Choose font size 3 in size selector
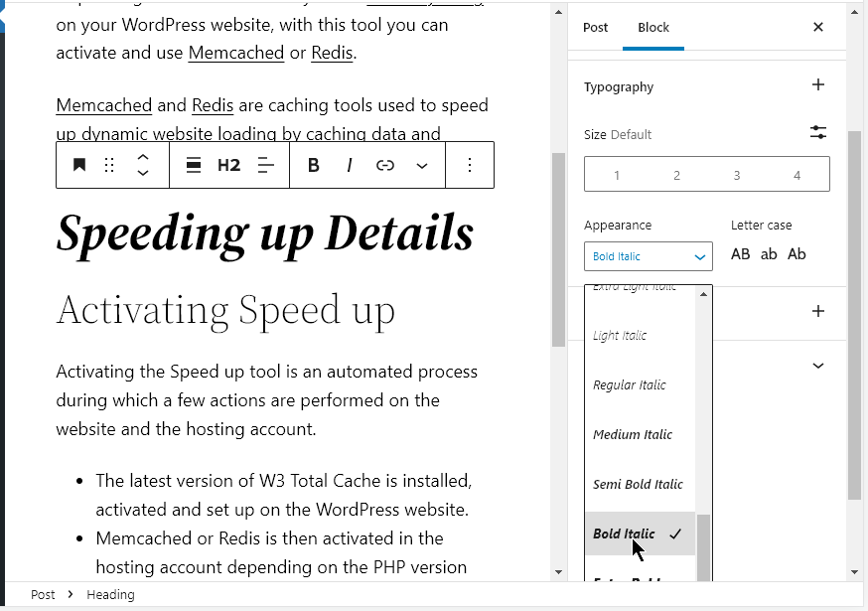868x611 pixels. 737,175
